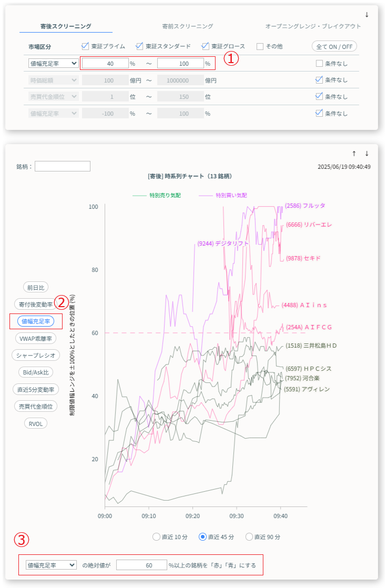Click the 銘柄 search input field
The width and height of the screenshot is (389, 588).
point(63,166)
